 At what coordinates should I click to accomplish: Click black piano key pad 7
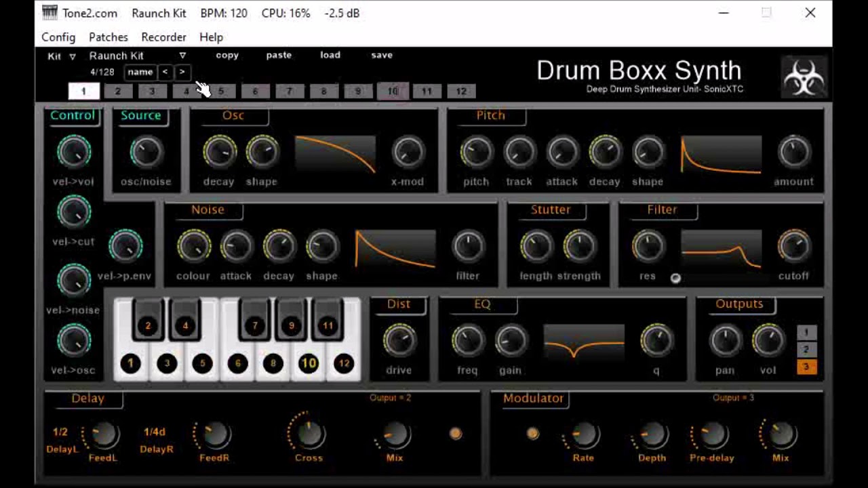(255, 325)
